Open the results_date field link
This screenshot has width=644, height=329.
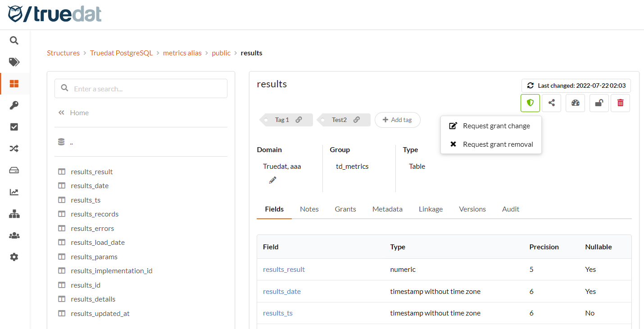(x=281, y=291)
